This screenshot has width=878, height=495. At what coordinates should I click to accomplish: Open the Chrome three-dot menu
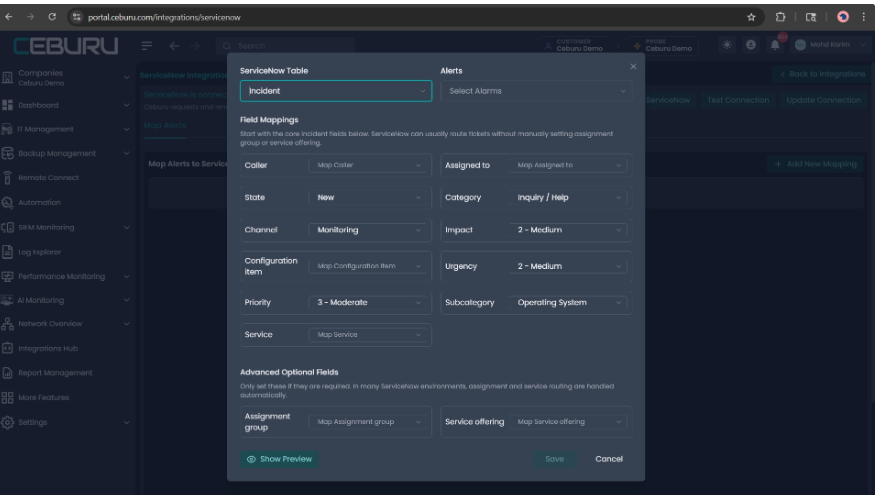(863, 17)
